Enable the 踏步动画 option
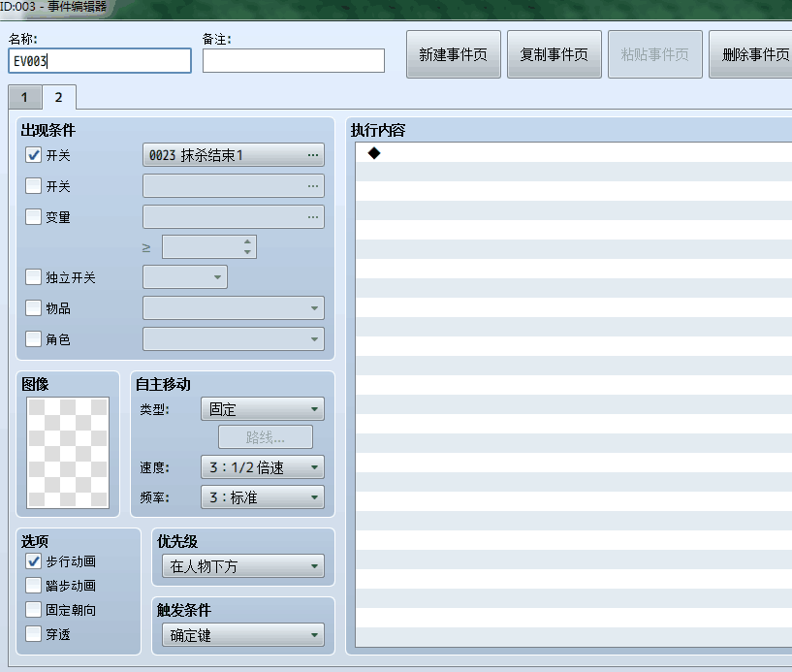The image size is (792, 672). click(x=33, y=586)
